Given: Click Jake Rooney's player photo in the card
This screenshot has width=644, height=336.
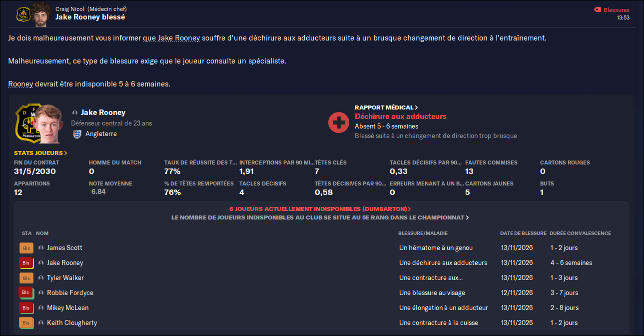Looking at the screenshot, I should coord(48,124).
